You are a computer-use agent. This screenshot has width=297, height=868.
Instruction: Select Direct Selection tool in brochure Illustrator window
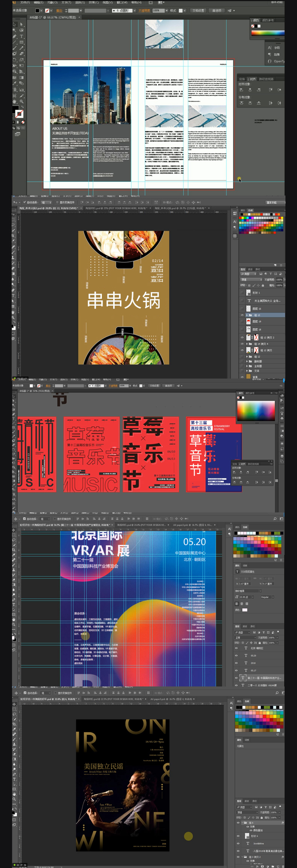[x=21, y=24]
